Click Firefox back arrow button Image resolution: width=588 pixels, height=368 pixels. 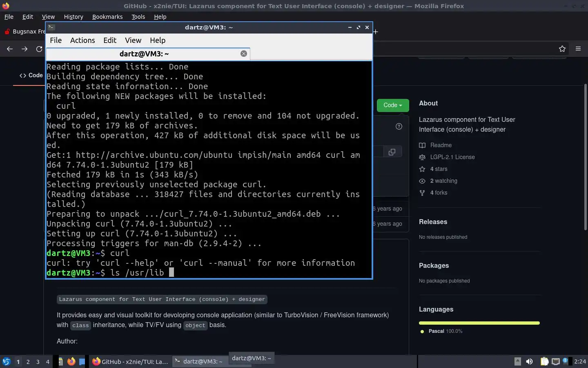click(10, 49)
